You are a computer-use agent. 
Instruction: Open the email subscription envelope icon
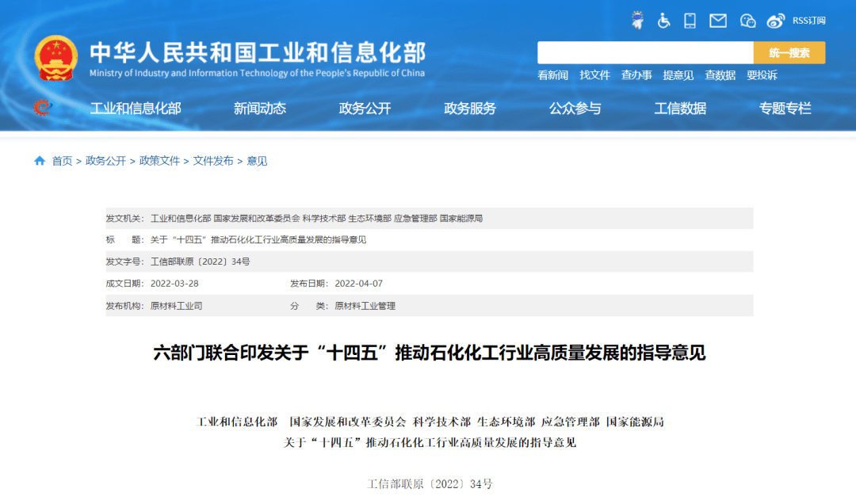click(x=718, y=21)
